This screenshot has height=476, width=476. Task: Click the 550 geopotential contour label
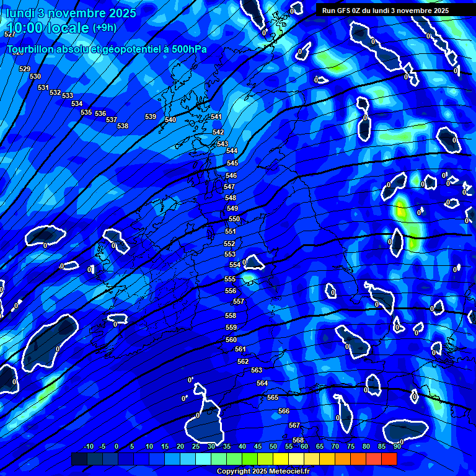[234, 219]
